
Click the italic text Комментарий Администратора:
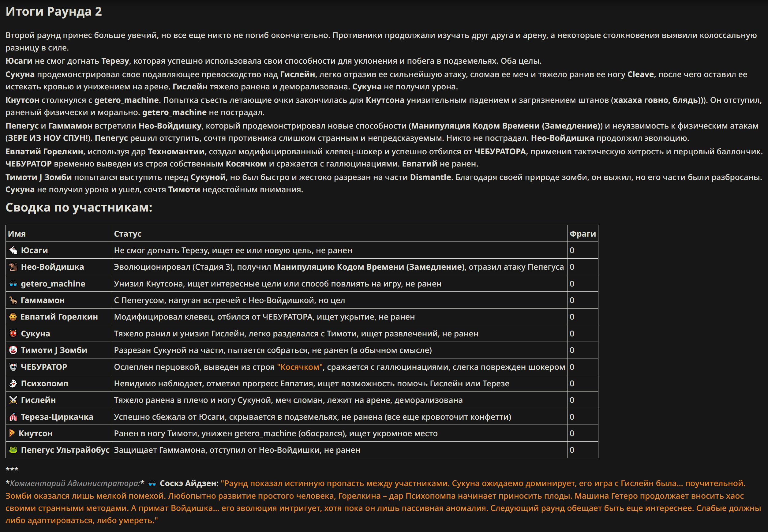tap(75, 483)
